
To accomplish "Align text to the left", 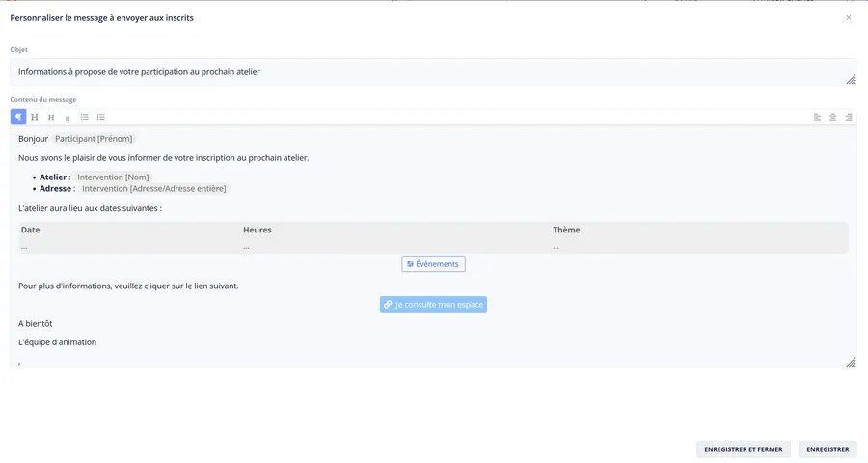I will click(817, 117).
